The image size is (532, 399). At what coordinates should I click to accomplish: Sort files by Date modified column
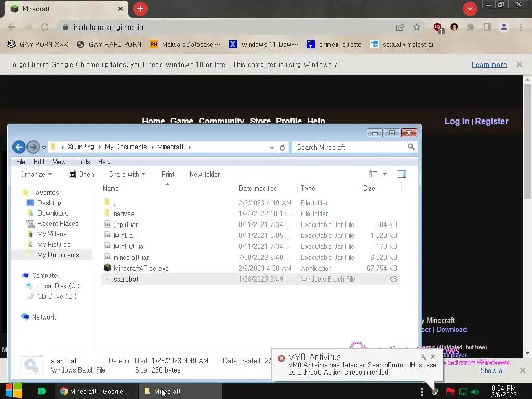tap(258, 188)
